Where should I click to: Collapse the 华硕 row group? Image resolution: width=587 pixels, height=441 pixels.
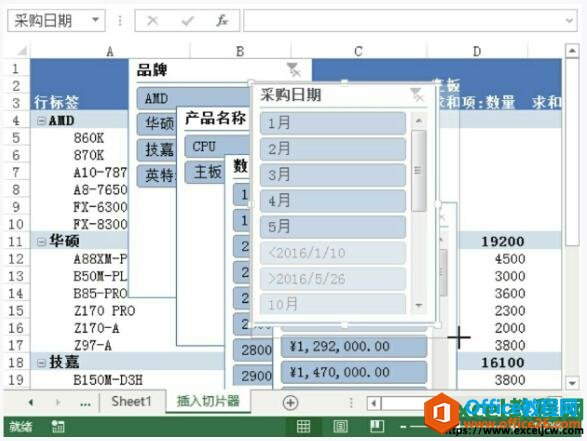point(42,242)
